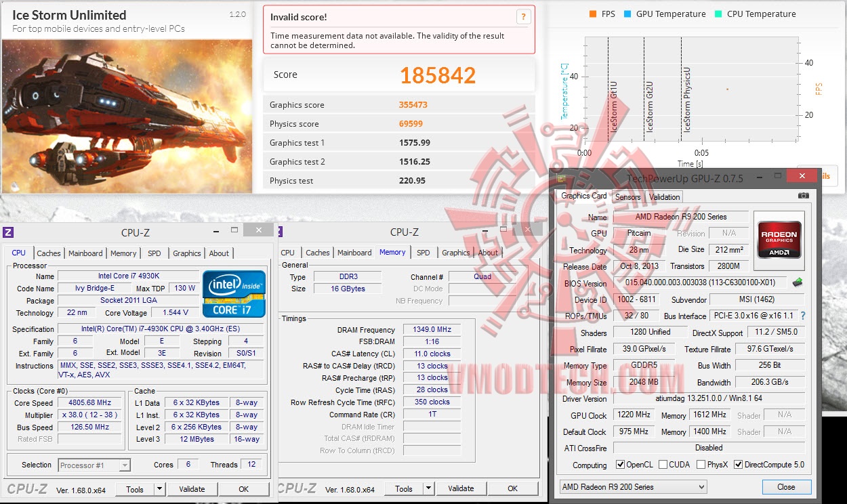The width and height of the screenshot is (847, 504).
Task: Click the Close button in GPU-Z
Action: pyautogui.click(x=786, y=486)
